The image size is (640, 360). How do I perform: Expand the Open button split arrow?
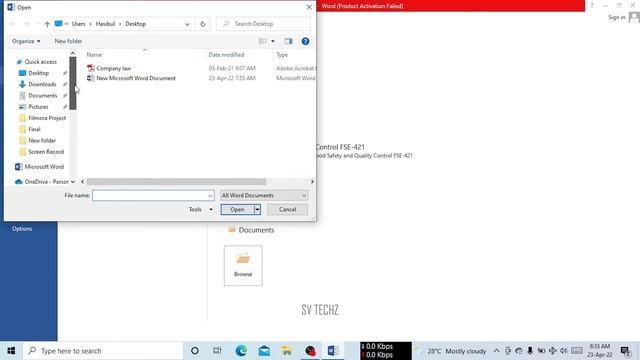257,209
